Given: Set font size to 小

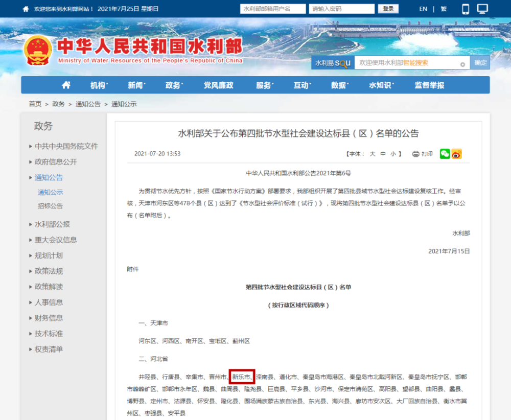Looking at the screenshot, I should [393, 154].
